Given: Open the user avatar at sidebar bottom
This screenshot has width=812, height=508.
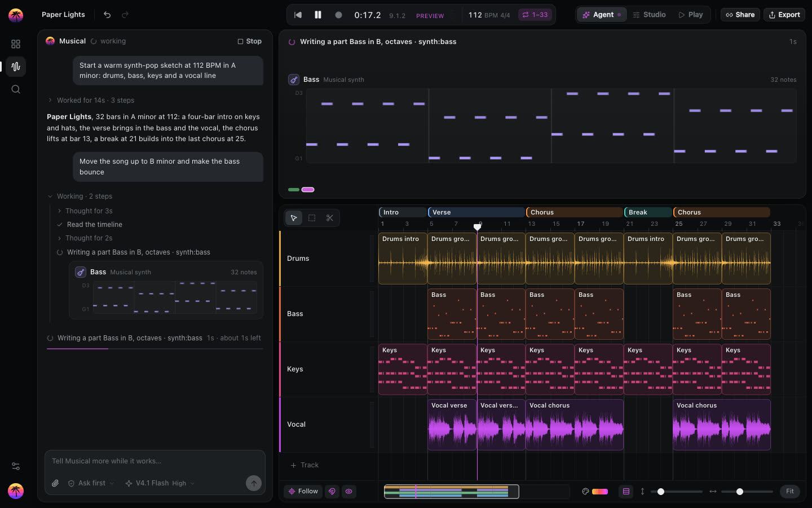Looking at the screenshot, I should pyautogui.click(x=16, y=491).
